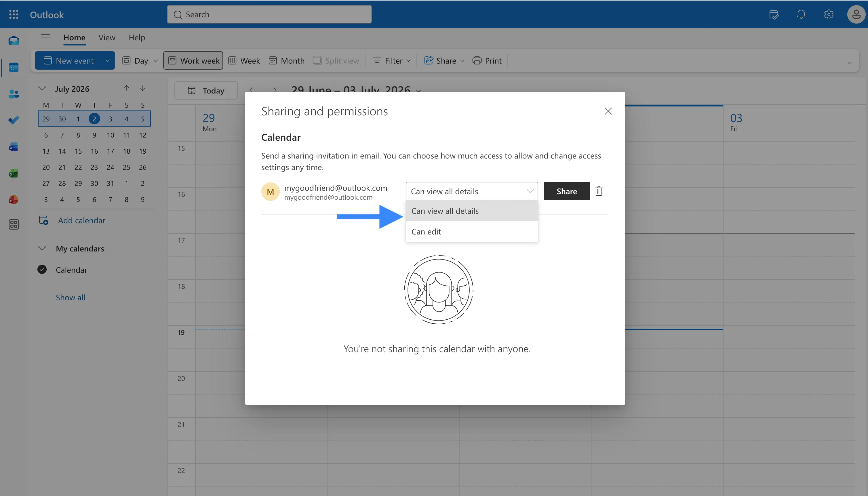The height and width of the screenshot is (496, 868).
Task: Jump to Today
Action: click(x=206, y=90)
